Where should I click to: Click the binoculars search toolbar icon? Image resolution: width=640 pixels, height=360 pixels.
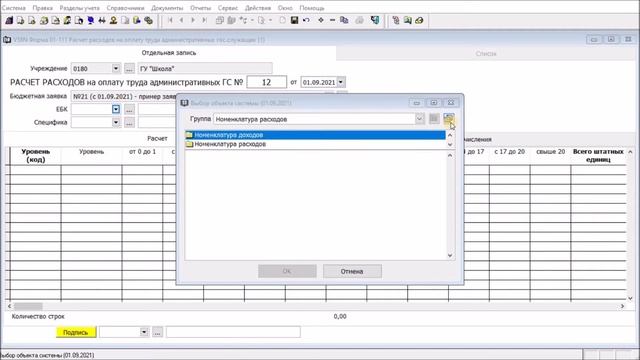coord(102,20)
